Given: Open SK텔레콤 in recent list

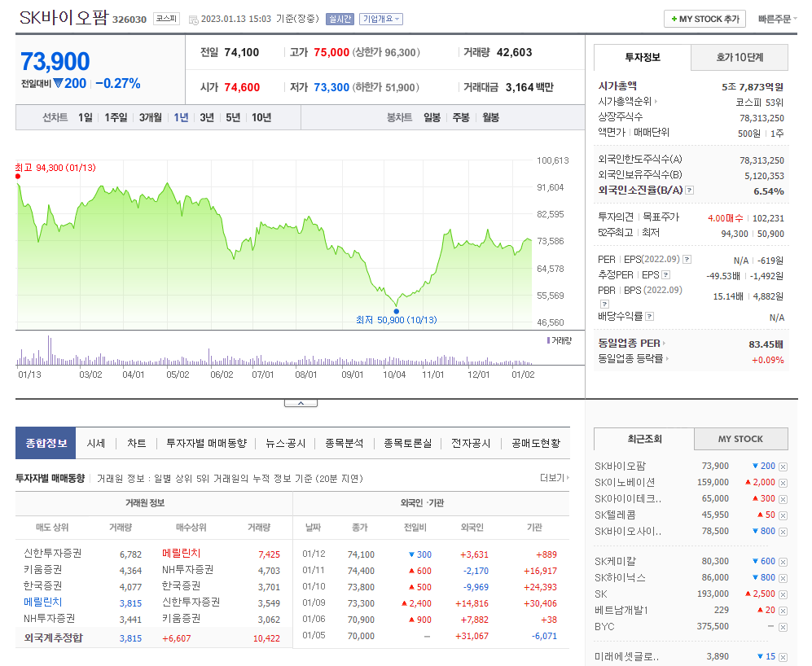Looking at the screenshot, I should [x=615, y=515].
